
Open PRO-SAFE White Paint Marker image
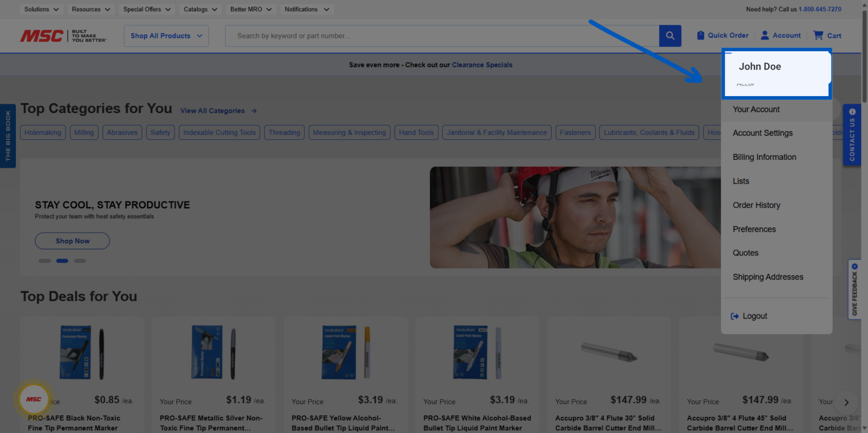[x=477, y=352]
